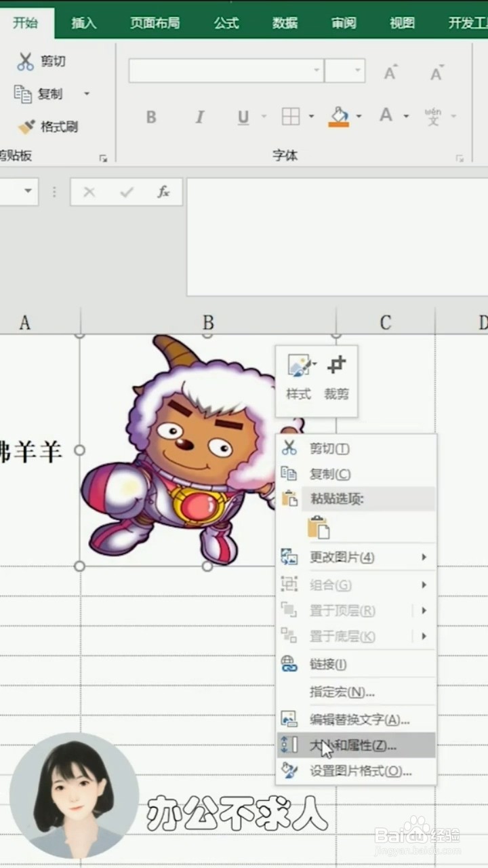Viewport: 488px width, 868px height.
Task: Open the copy options dropdown arrow
Action: click(86, 94)
